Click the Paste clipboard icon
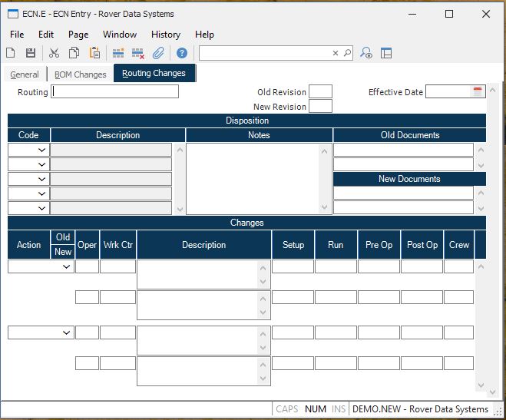This screenshot has height=420, width=506. [x=94, y=53]
